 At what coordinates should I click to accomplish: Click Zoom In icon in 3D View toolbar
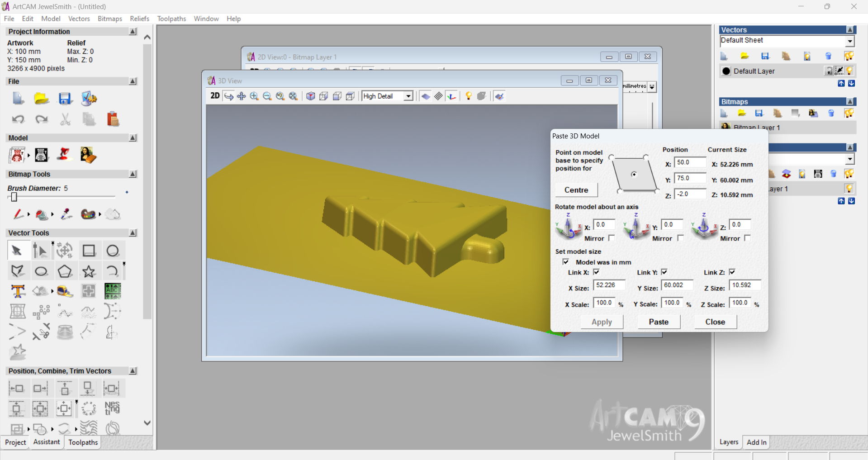click(254, 96)
